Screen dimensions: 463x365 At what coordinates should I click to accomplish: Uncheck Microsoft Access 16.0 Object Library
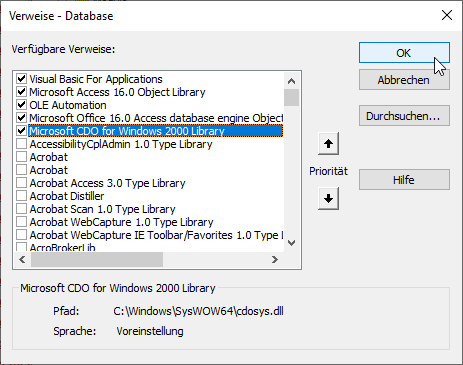pos(22,92)
